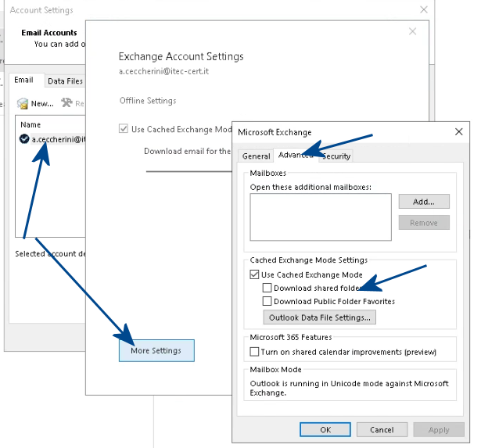Click the Remove mailbox button

coord(424,223)
